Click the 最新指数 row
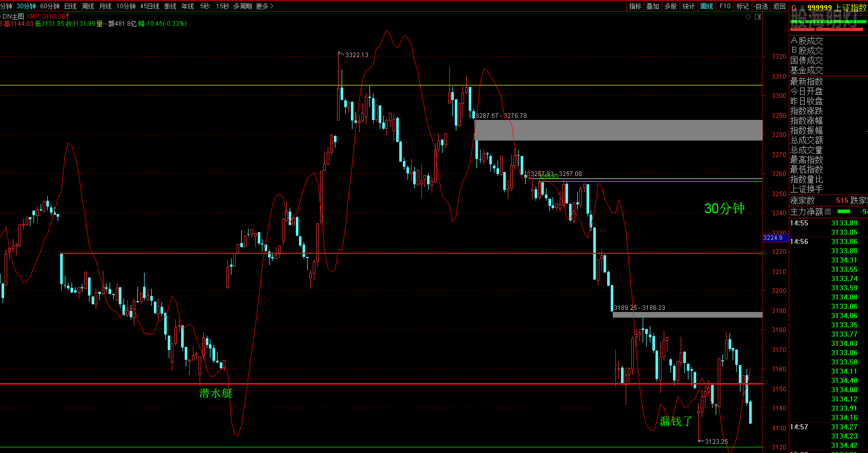The image size is (868, 453). 828,81
